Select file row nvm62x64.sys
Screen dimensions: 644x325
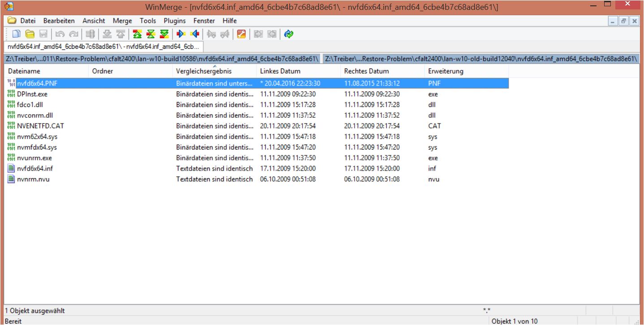(x=257, y=137)
